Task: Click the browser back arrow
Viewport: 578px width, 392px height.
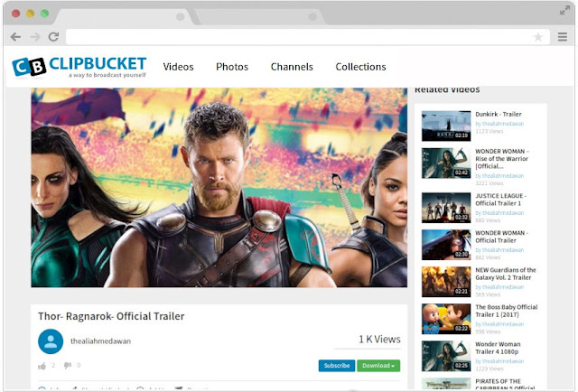Action: pos(15,37)
